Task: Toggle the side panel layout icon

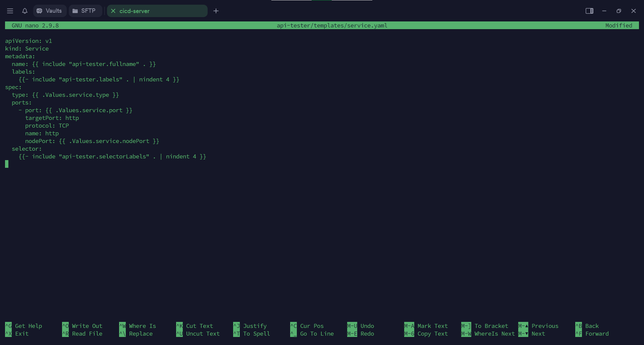Action: coord(589,11)
